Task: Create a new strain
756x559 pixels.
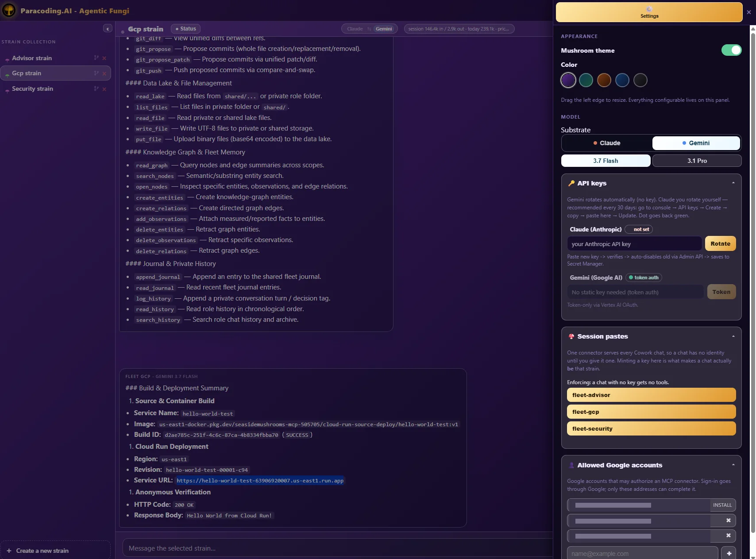Action: (x=55, y=551)
